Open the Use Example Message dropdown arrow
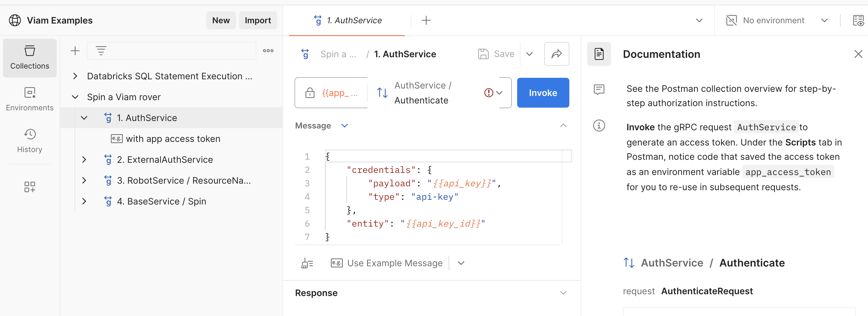Viewport: 868px width, 316px height. 461,263
